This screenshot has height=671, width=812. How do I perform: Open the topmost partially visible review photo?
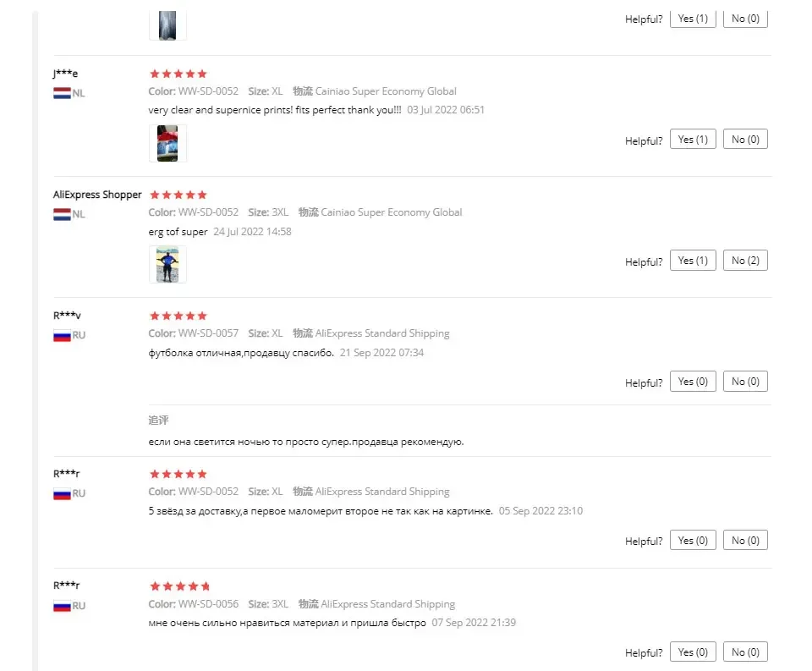point(167,25)
